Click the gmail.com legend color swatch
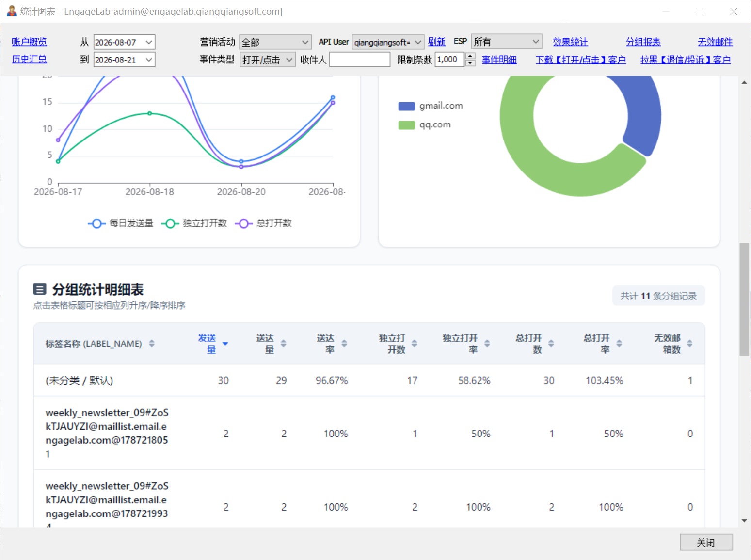 pos(407,106)
